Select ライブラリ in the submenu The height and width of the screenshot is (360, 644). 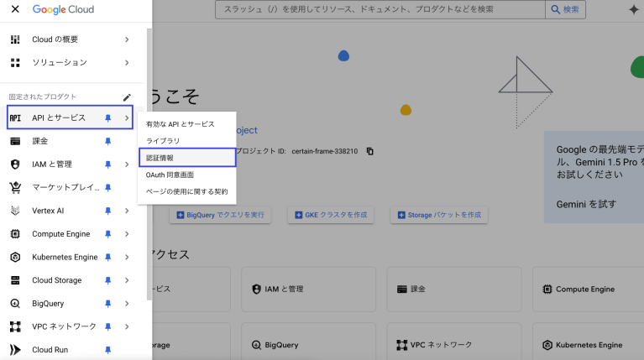163,141
